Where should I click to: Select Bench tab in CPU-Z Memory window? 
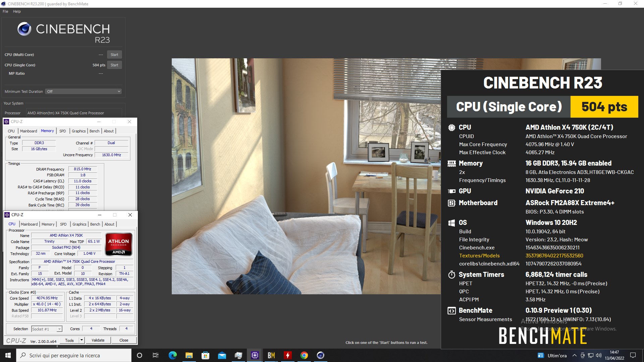coord(95,131)
